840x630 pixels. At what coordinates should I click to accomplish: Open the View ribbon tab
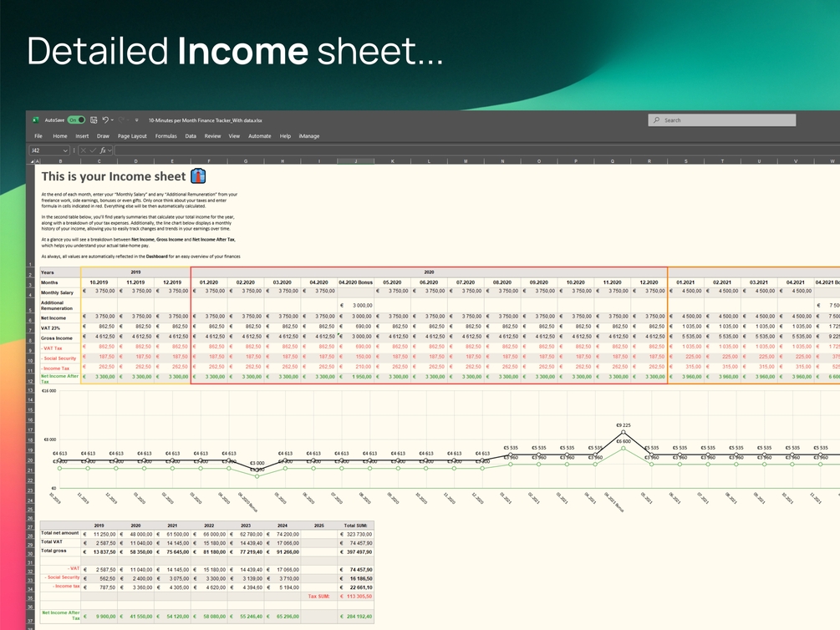(x=234, y=136)
